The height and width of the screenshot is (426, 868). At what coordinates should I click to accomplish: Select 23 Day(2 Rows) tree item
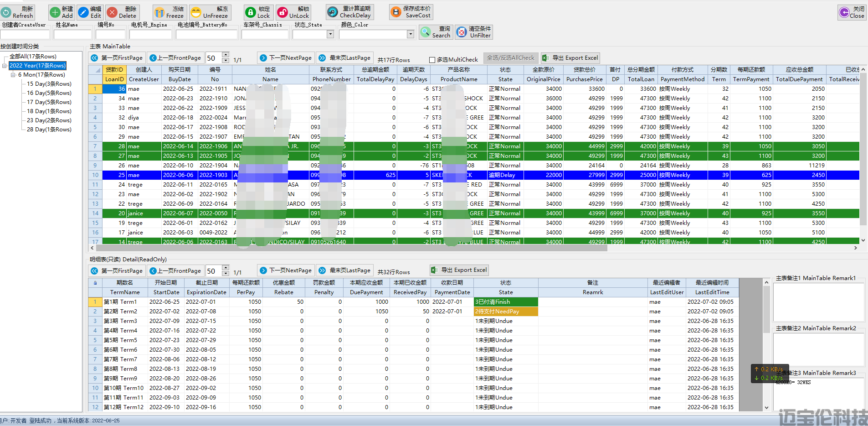[x=49, y=120]
